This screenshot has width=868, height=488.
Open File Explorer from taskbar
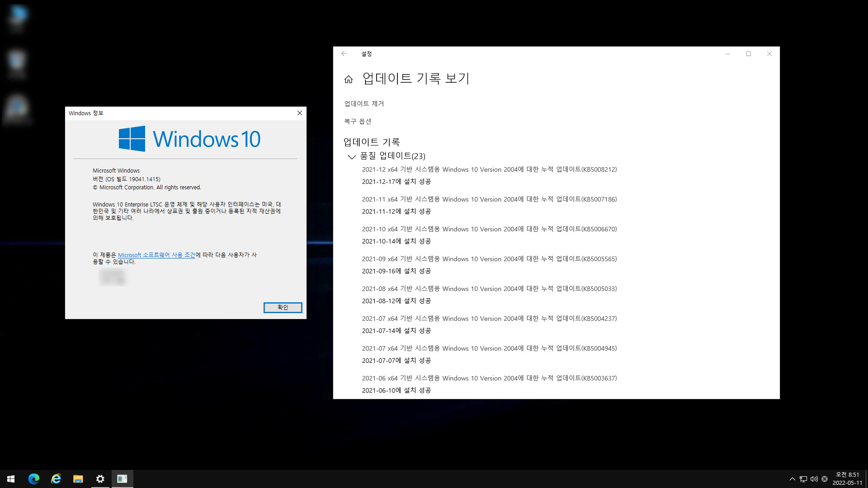pos(78,479)
